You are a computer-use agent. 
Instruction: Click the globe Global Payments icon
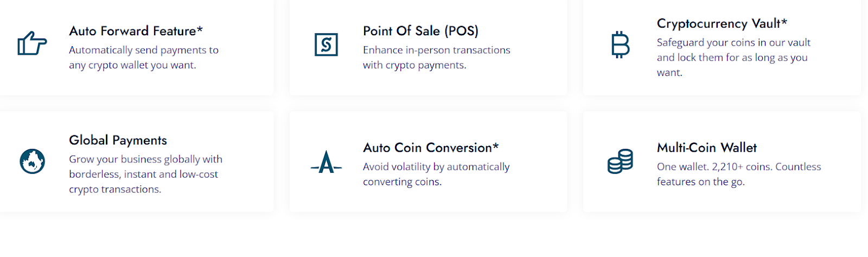32,161
